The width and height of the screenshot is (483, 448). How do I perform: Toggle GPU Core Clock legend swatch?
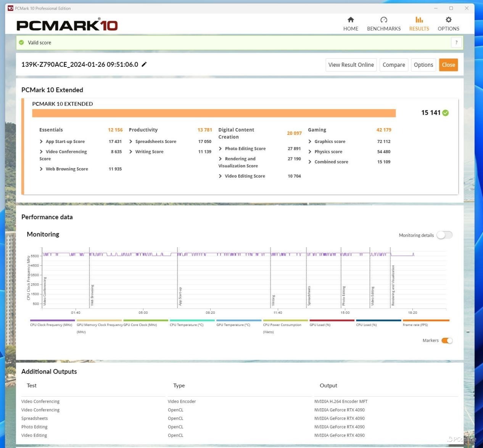(x=146, y=320)
